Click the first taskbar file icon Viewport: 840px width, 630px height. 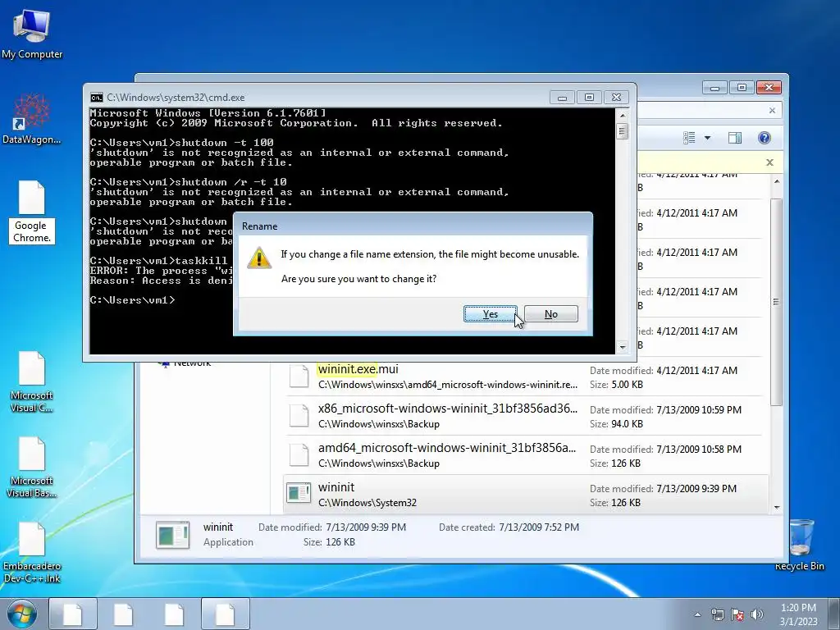tap(73, 614)
